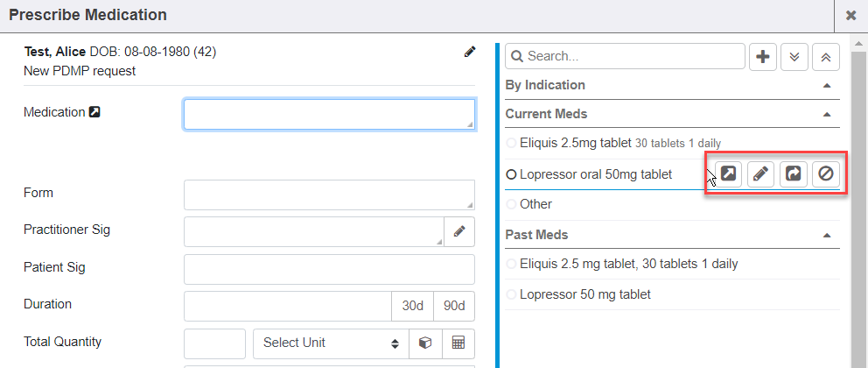Click the curved arrow icon for Lopressor
Screen dimensions: 868x368
click(x=793, y=174)
